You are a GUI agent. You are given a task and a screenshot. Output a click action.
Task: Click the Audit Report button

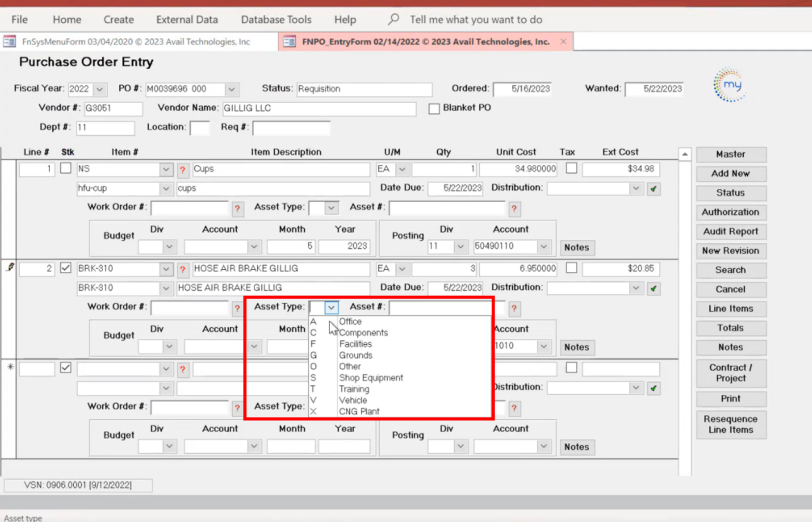coord(731,231)
